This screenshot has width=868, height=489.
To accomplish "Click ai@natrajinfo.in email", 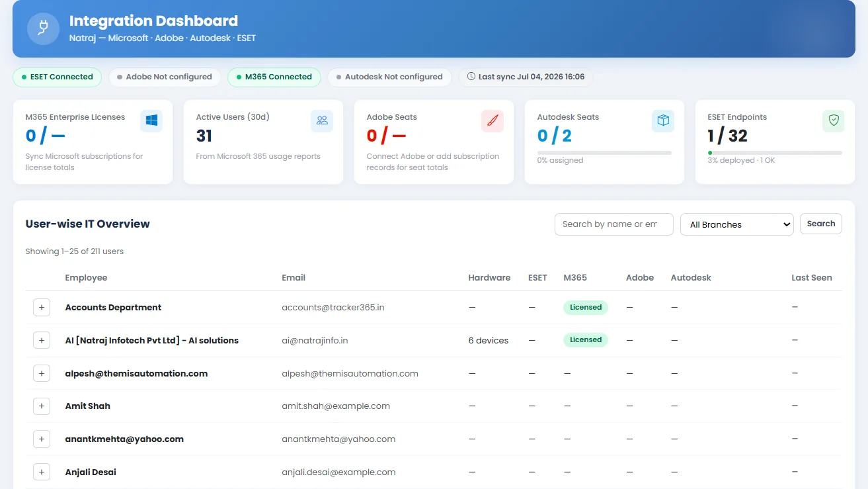I will [x=315, y=341].
